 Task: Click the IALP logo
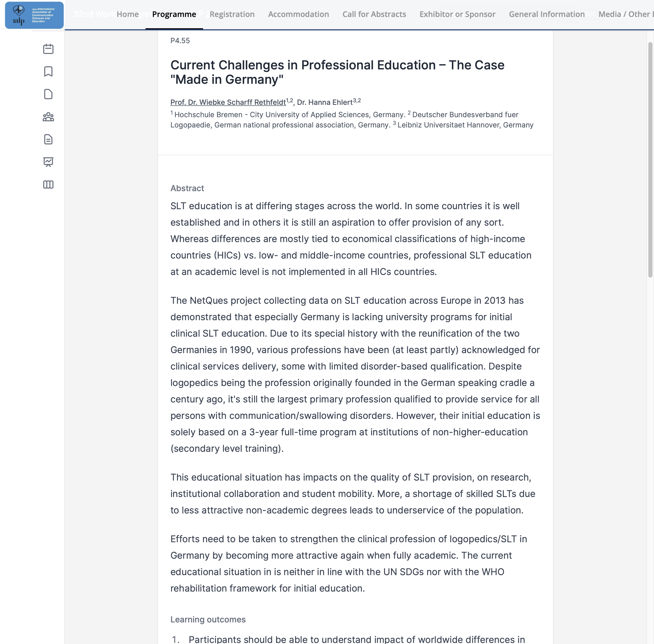[34, 15]
